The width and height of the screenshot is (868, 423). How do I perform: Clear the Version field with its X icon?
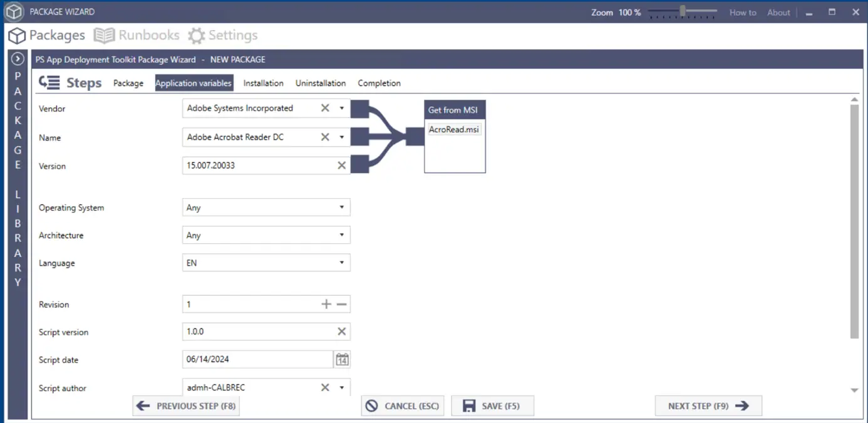[342, 165]
